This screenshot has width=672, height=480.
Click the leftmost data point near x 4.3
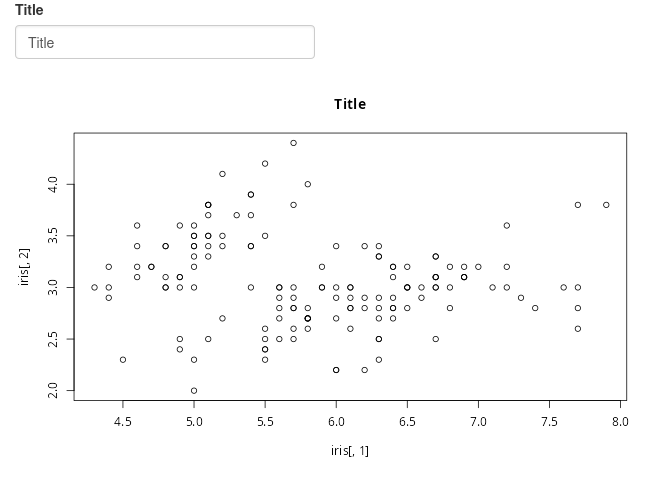pos(94,287)
